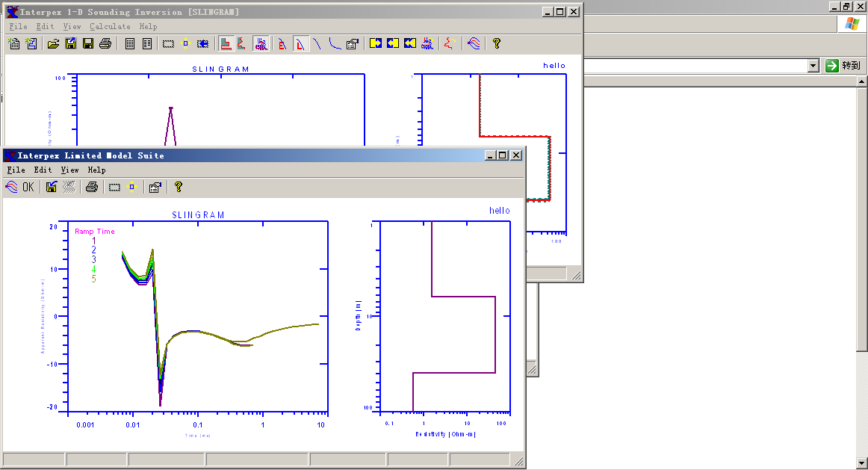Click the down arrow of the right vertical scrollbar
Screen dimensions: 868x470
tap(862, 463)
